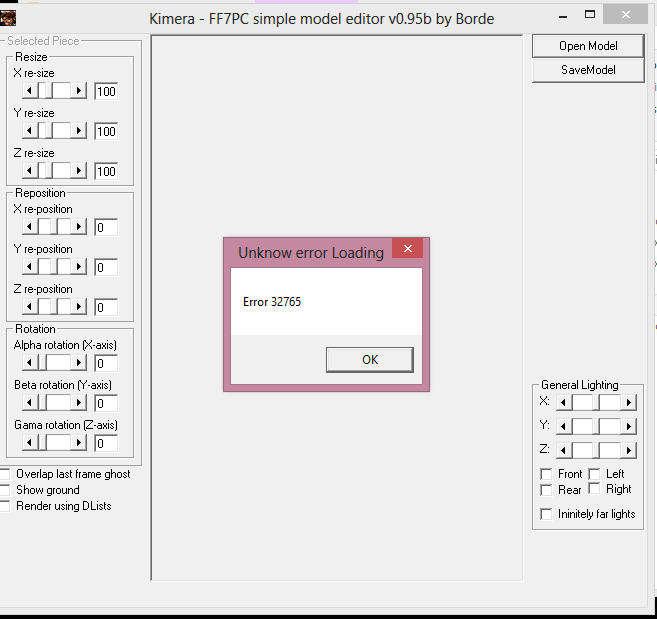The height and width of the screenshot is (619, 657).
Task: Click the General Lighting X slider thumb
Action: coord(596,402)
